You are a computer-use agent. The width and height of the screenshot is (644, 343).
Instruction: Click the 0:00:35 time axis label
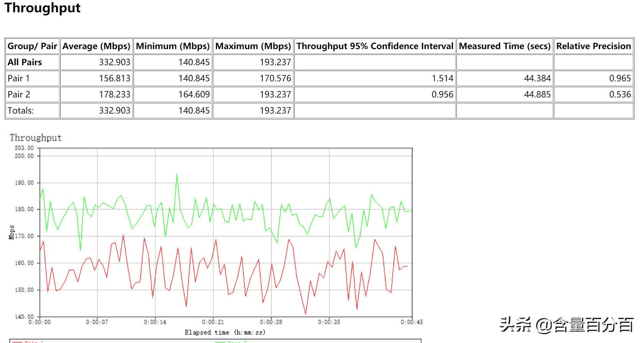click(329, 322)
